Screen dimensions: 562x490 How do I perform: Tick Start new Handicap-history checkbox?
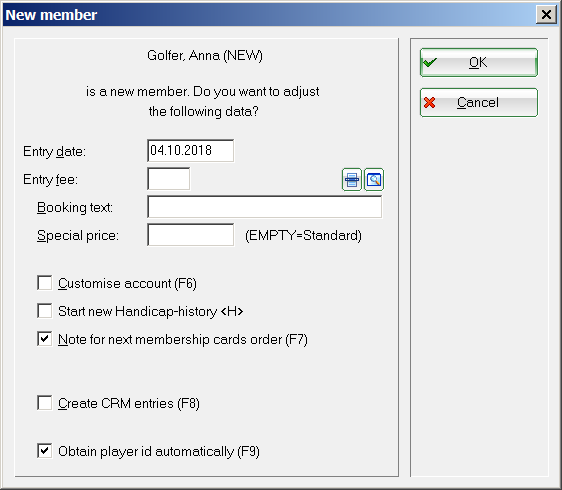pyautogui.click(x=44, y=311)
